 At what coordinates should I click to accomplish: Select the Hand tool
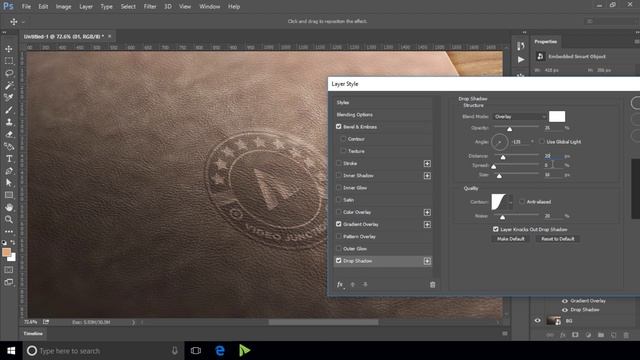tap(9, 207)
